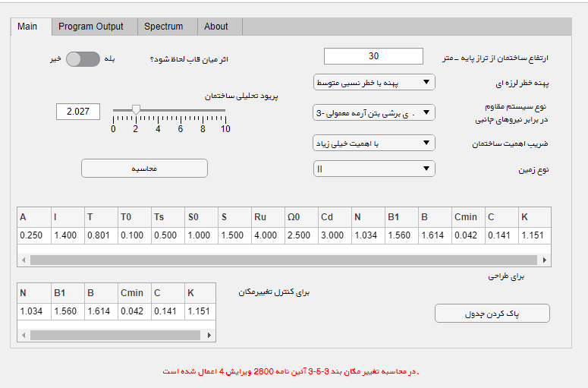Viewport: 588px width, 388px height.
Task: Switch to the Program Output tab
Action: 91,27
